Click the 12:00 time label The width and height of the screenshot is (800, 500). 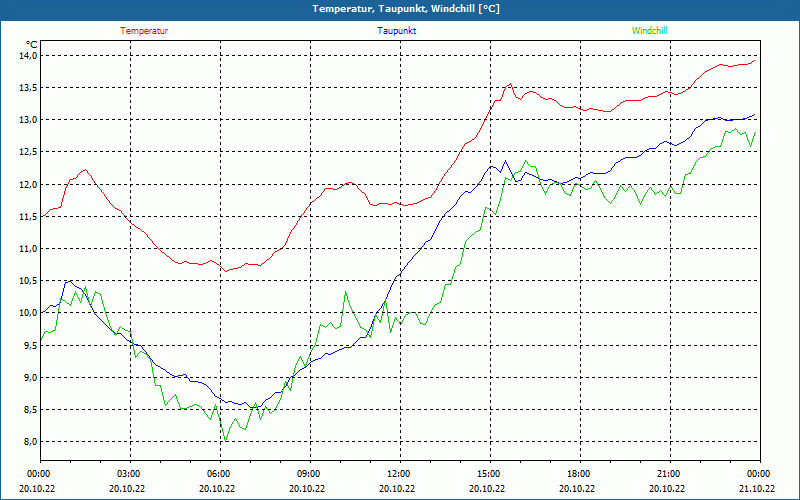click(x=399, y=474)
